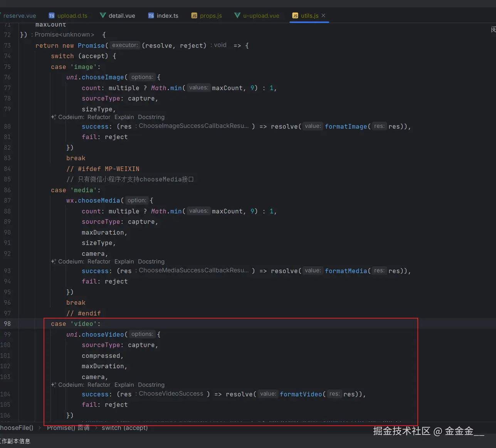Click line number 98 in the gutter

coord(7,324)
